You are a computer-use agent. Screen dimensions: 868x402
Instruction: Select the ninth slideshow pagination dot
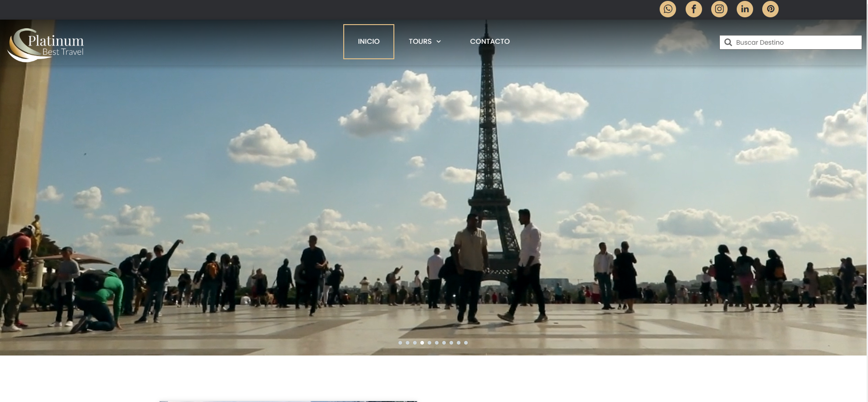tap(459, 343)
